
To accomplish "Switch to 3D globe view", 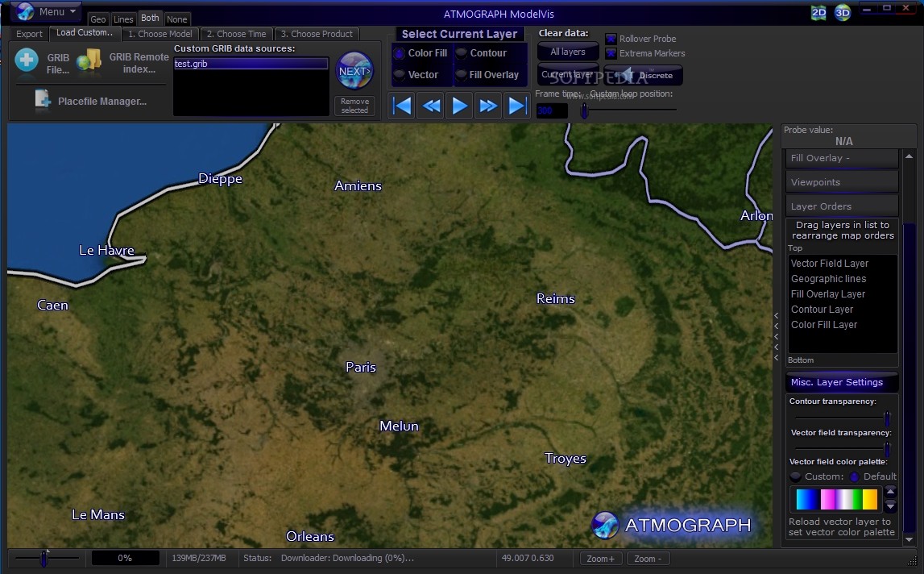I will [x=843, y=12].
